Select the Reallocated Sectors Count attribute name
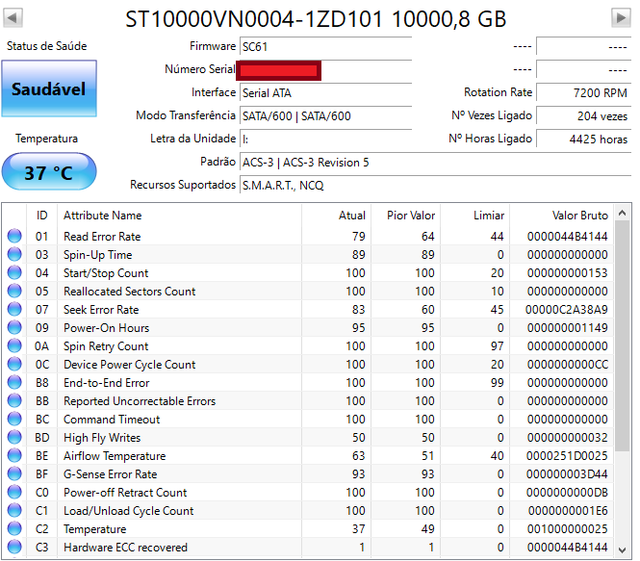The height and width of the screenshot is (561, 640). pyautogui.click(x=129, y=291)
